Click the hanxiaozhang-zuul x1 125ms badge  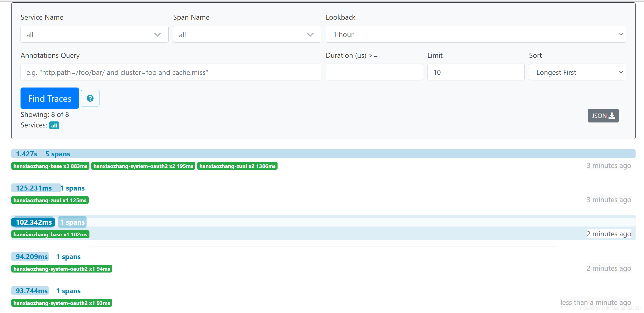(50, 200)
